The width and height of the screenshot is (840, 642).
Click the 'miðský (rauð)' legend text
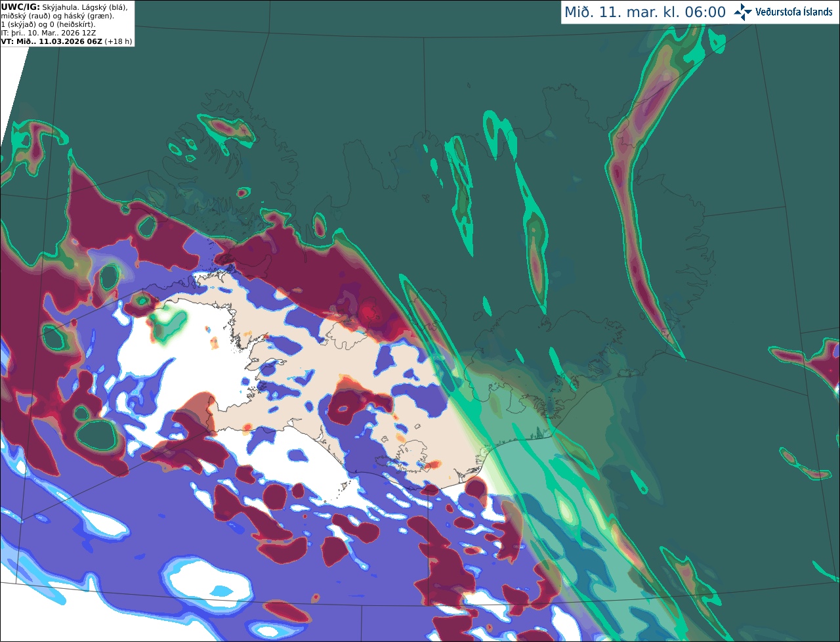26,16
